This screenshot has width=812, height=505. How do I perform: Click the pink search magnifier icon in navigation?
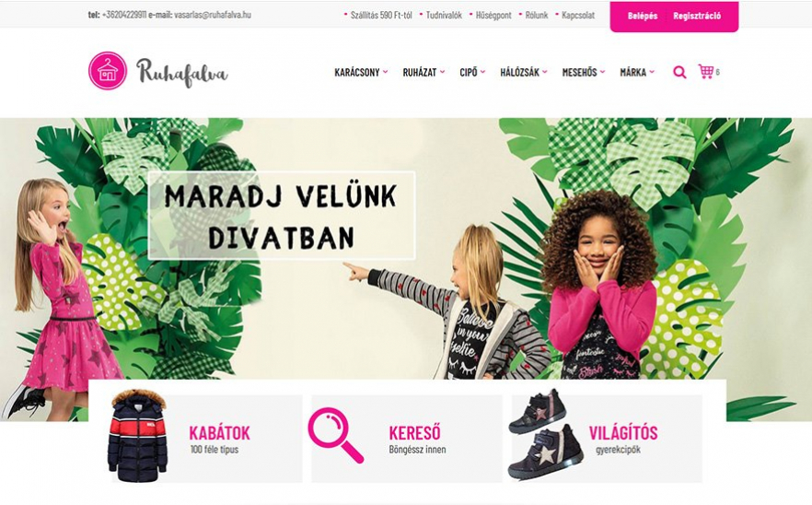[679, 73]
